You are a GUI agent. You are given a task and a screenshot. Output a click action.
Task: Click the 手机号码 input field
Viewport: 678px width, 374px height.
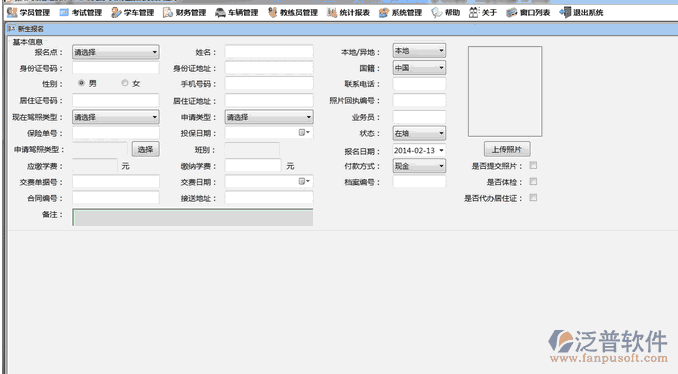(269, 84)
